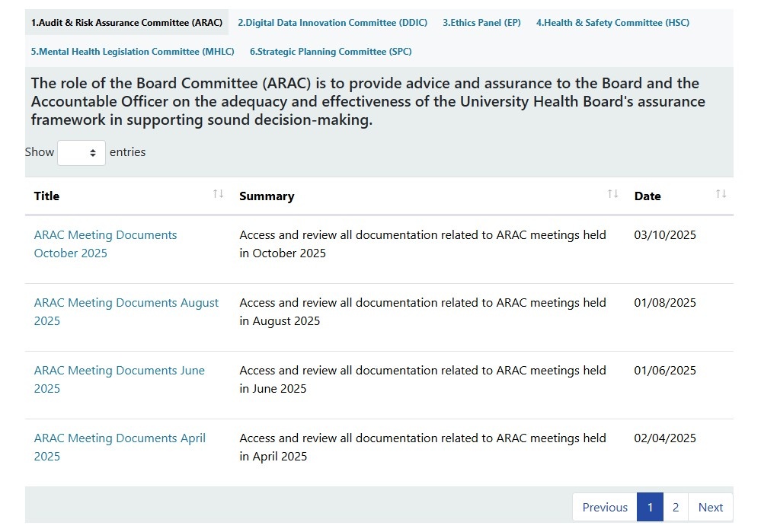Click the Title column header
761x532 pixels.
(46, 196)
